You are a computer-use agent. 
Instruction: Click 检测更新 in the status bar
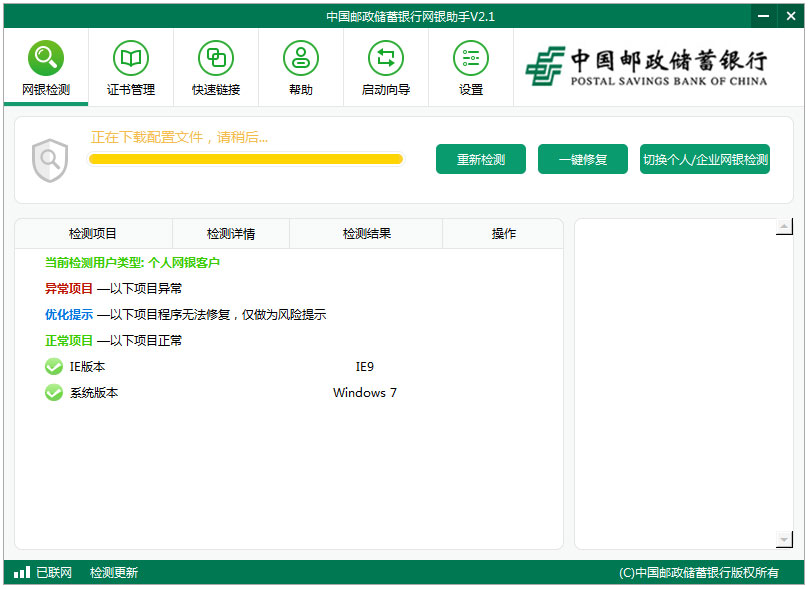pos(114,572)
